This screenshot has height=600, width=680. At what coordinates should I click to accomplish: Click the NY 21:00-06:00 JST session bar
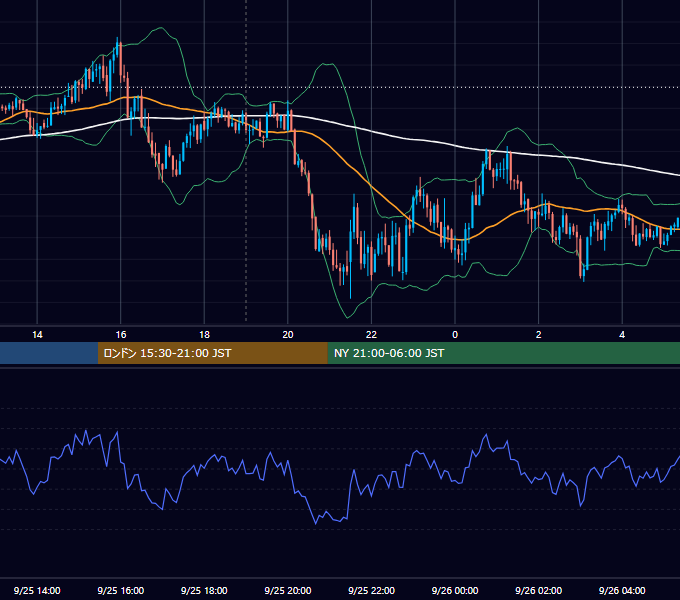pyautogui.click(x=503, y=353)
